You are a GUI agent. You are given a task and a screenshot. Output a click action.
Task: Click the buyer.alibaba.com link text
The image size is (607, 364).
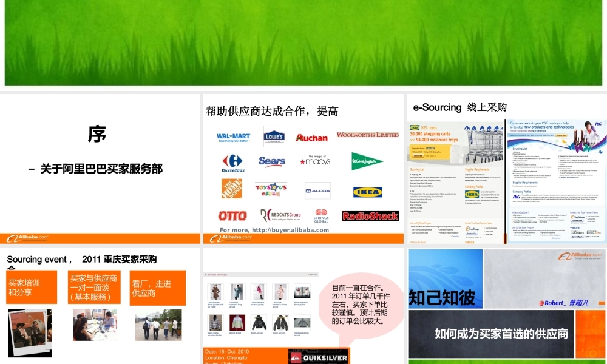290,230
